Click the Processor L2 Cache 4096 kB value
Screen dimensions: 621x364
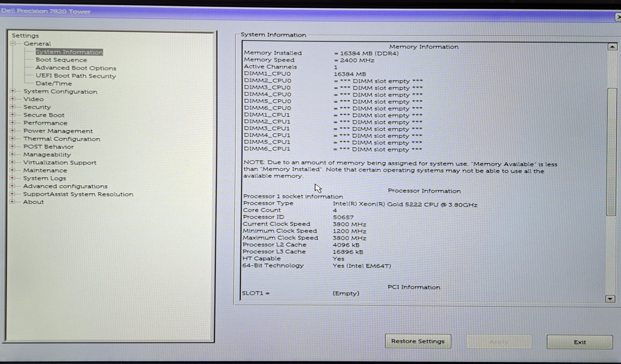click(x=346, y=245)
